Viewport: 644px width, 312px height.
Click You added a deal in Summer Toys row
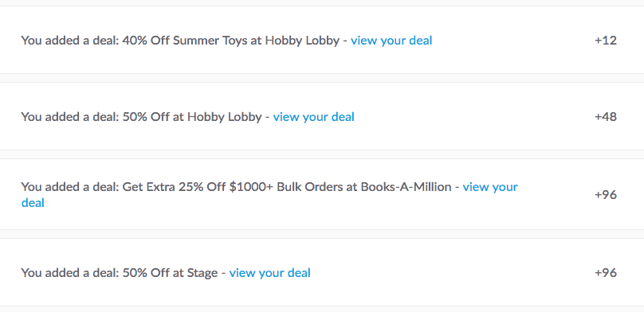pos(70,41)
